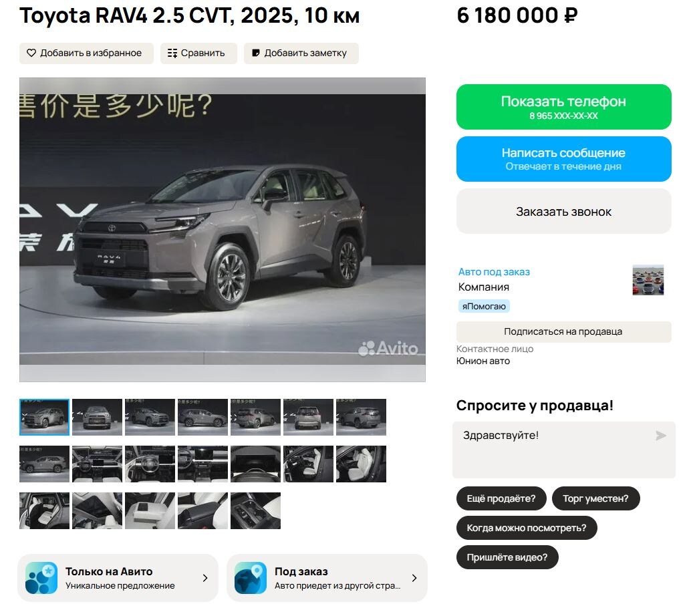Open the Авто под заказ link

[493, 272]
